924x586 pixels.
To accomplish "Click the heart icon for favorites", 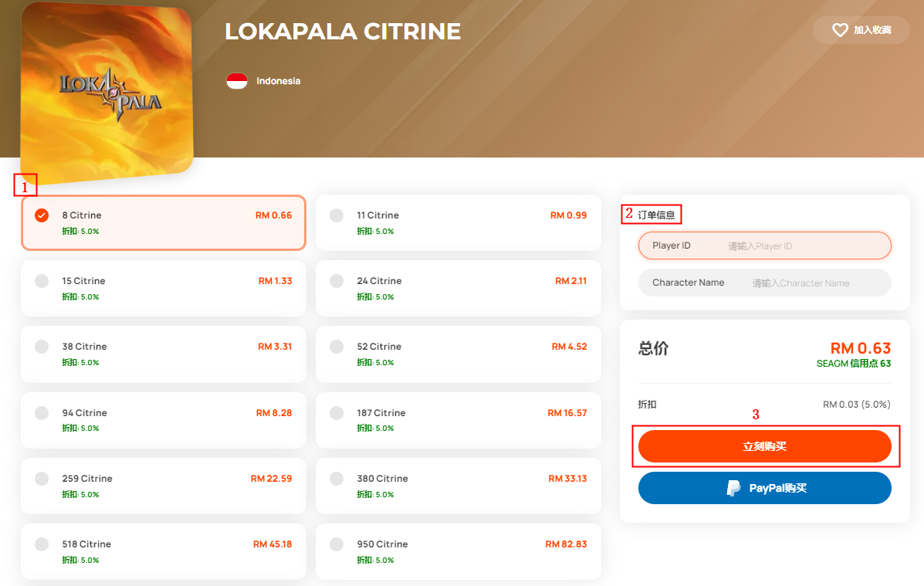I will pyautogui.click(x=840, y=29).
